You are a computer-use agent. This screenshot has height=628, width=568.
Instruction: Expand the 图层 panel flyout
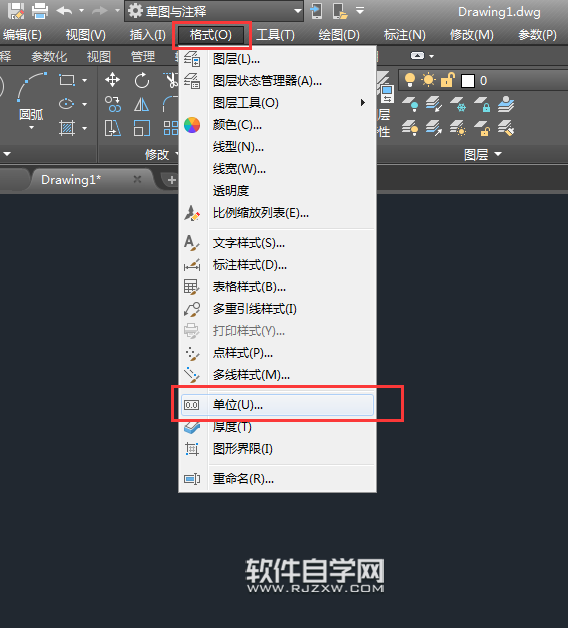click(482, 154)
